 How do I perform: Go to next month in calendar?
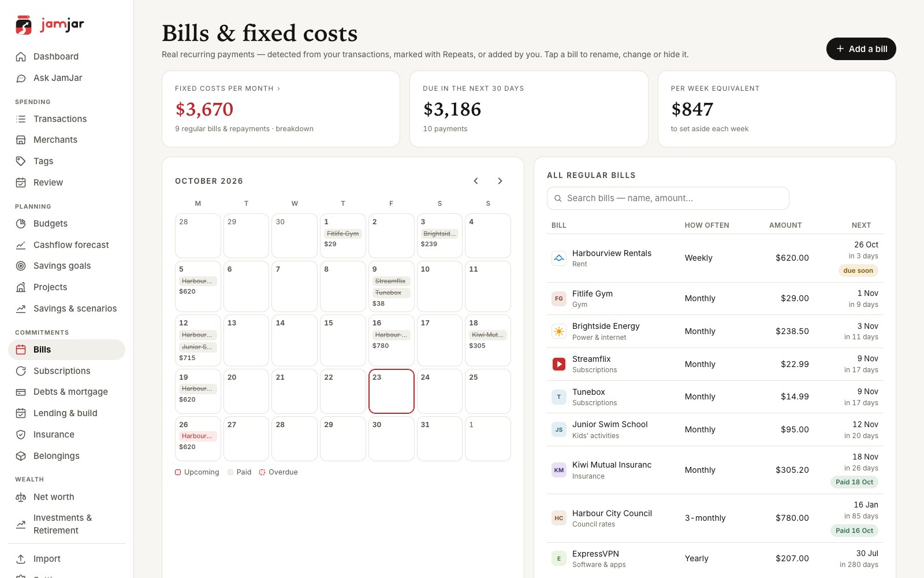pos(500,181)
